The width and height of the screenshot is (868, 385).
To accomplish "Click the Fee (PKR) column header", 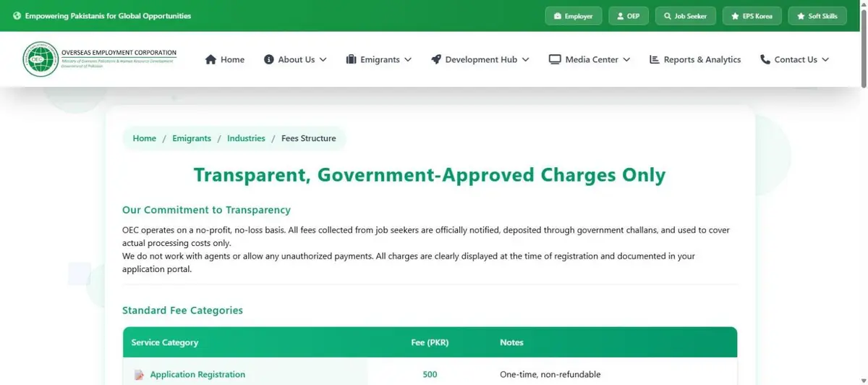I will pyautogui.click(x=430, y=342).
